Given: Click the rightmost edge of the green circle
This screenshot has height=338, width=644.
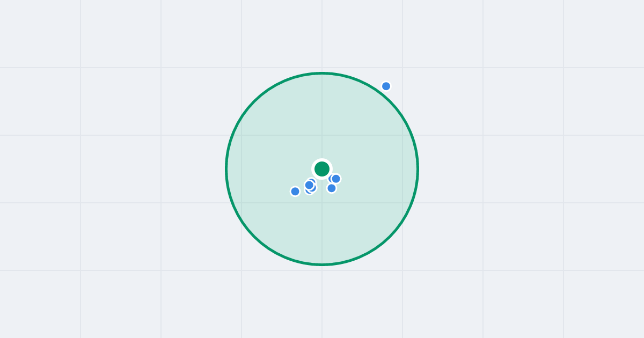Looking at the screenshot, I should coord(418,169).
